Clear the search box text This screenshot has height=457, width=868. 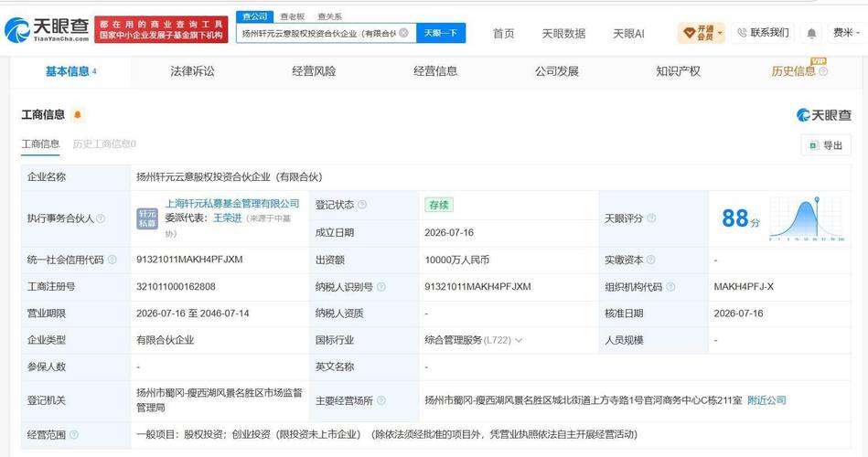pyautogui.click(x=403, y=33)
